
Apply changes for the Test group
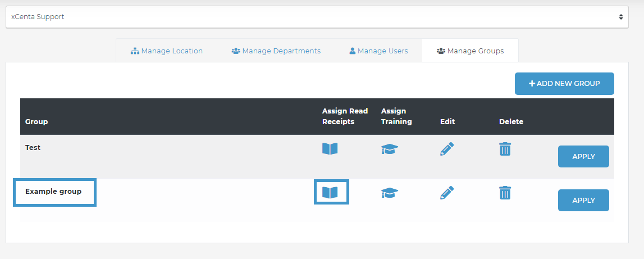(583, 156)
